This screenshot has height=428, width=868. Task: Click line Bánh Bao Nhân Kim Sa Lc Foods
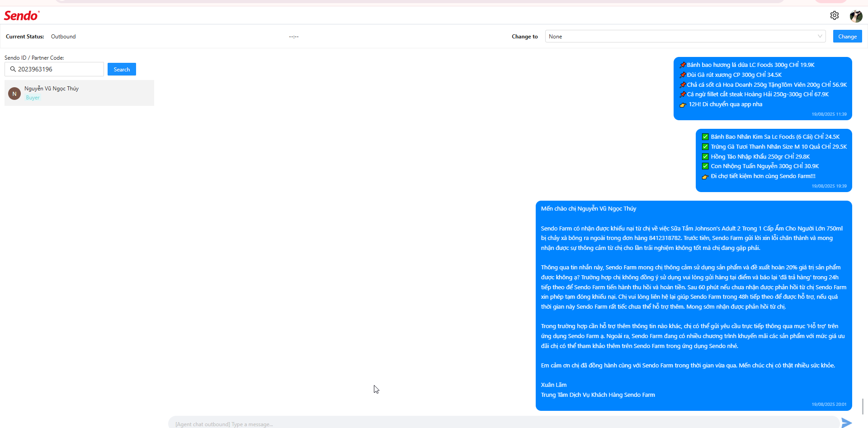point(771,137)
